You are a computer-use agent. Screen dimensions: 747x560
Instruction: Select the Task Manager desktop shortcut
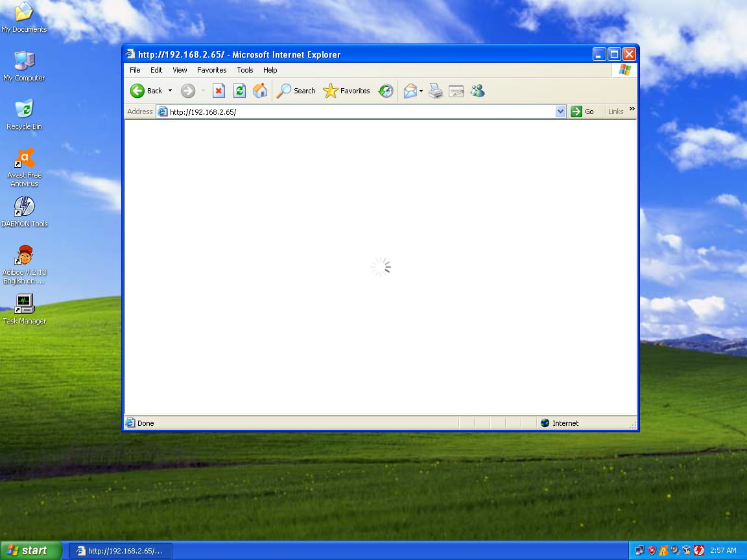[24, 310]
